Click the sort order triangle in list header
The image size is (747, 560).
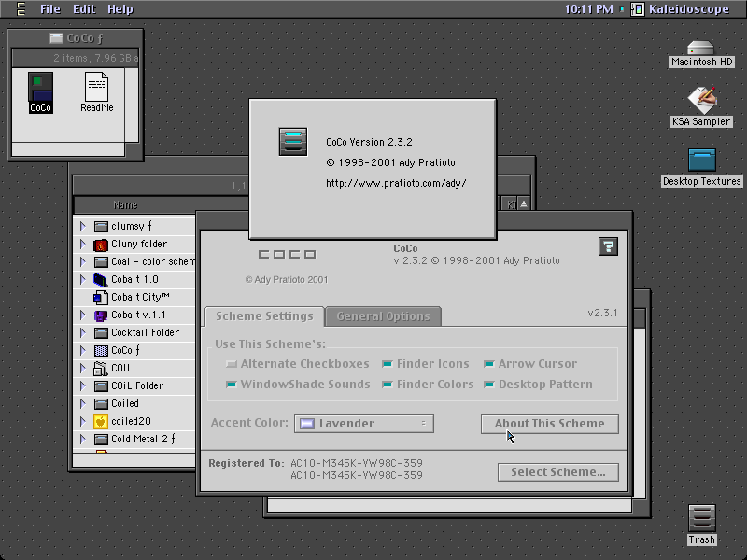click(x=524, y=204)
